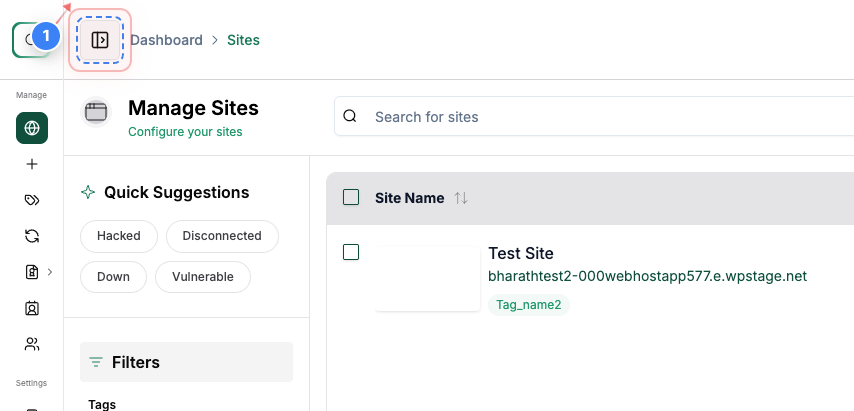
Task: Click the Site Name column header
Action: tap(410, 198)
